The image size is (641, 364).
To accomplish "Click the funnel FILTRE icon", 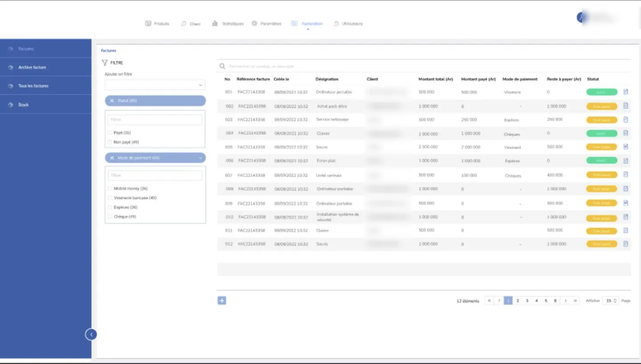I will tap(105, 63).
